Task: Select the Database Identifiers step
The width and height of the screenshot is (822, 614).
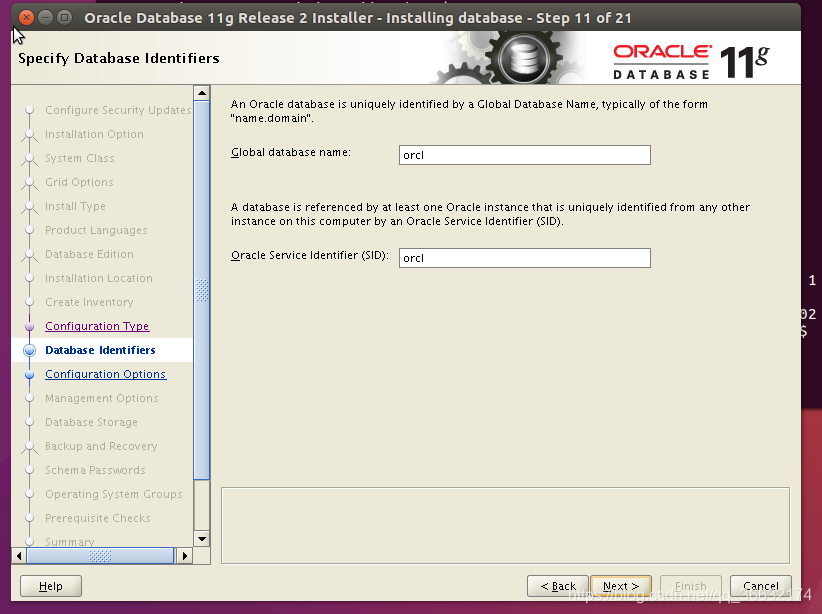Action: [x=100, y=350]
